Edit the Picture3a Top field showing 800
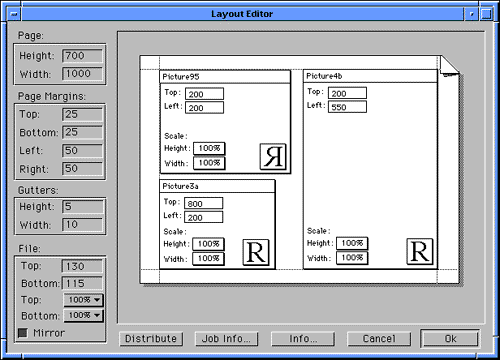500x360 pixels. pos(204,203)
